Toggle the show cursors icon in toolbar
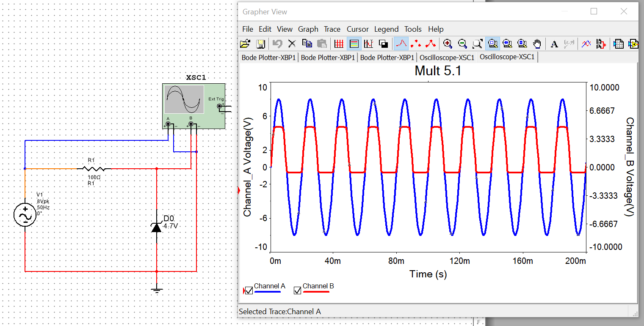 [369, 44]
